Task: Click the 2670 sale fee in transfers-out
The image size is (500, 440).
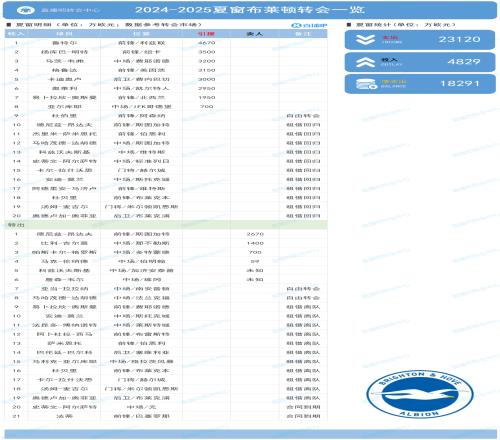Action: [255, 234]
